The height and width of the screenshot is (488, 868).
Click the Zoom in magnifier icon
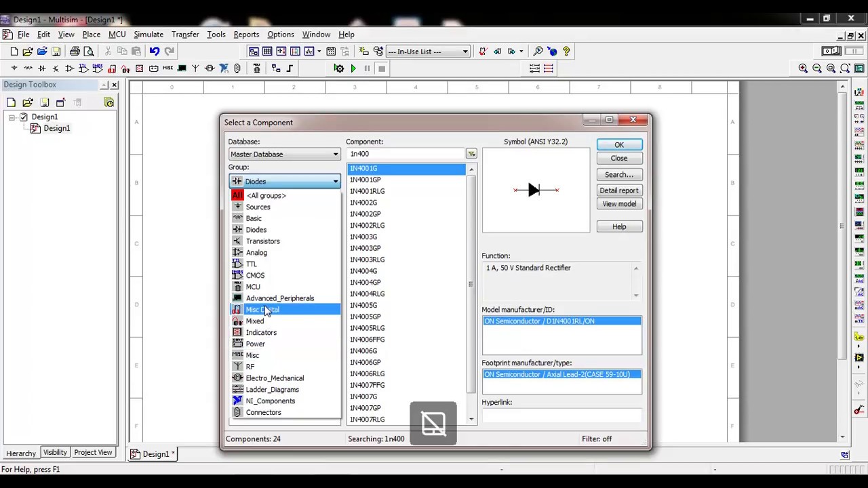[x=803, y=68]
